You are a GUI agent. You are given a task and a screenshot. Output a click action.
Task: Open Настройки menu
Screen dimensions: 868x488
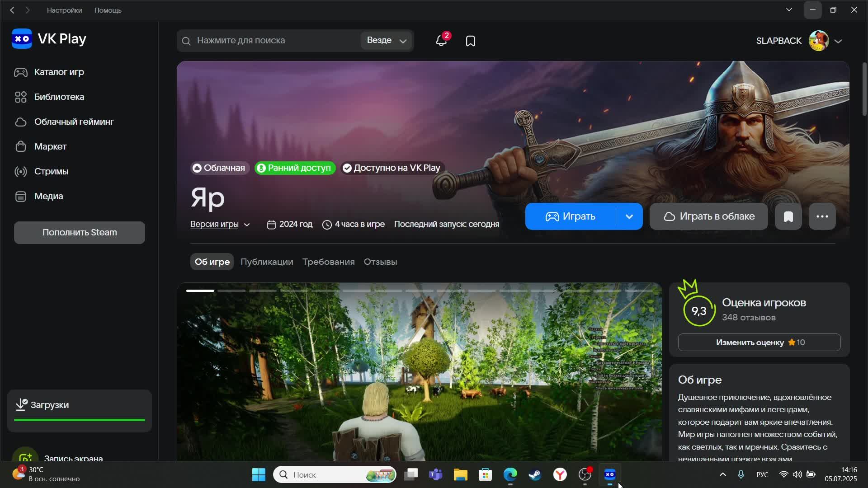point(65,10)
